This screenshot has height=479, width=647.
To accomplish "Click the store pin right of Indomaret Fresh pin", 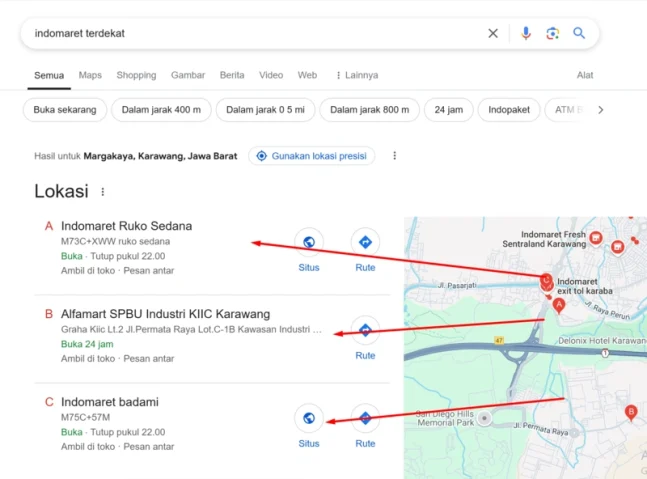I will [x=617, y=248].
